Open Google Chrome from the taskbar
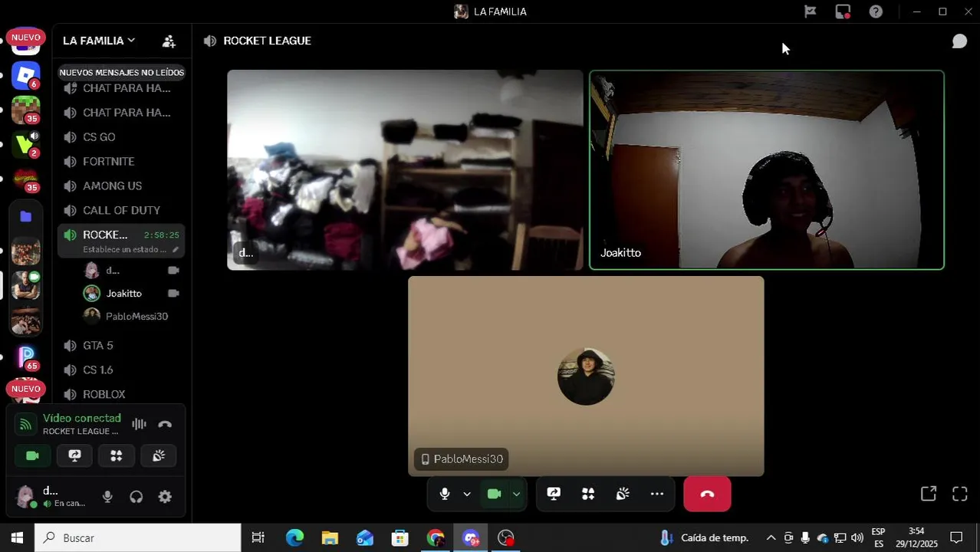The image size is (980, 552). [x=436, y=538]
